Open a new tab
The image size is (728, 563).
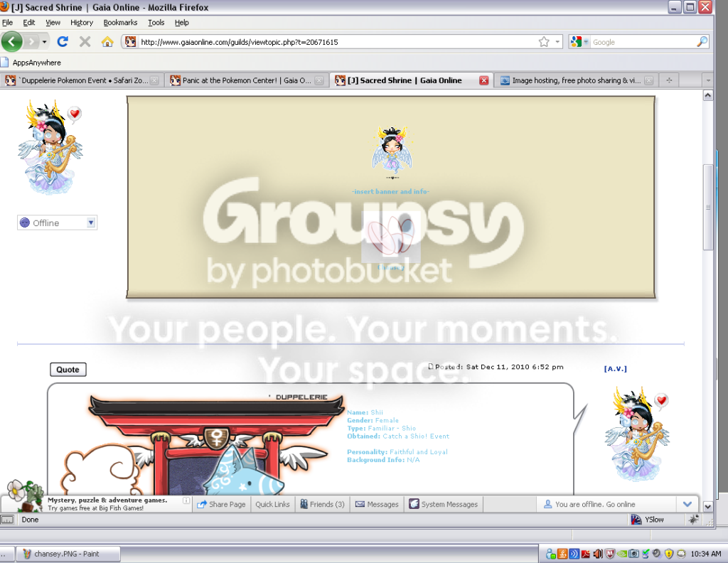tap(669, 80)
